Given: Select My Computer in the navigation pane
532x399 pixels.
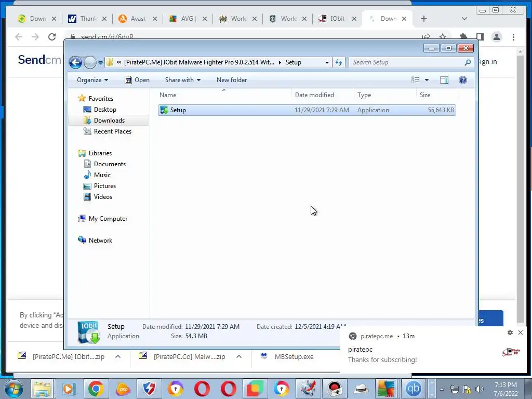Looking at the screenshot, I should tap(108, 219).
